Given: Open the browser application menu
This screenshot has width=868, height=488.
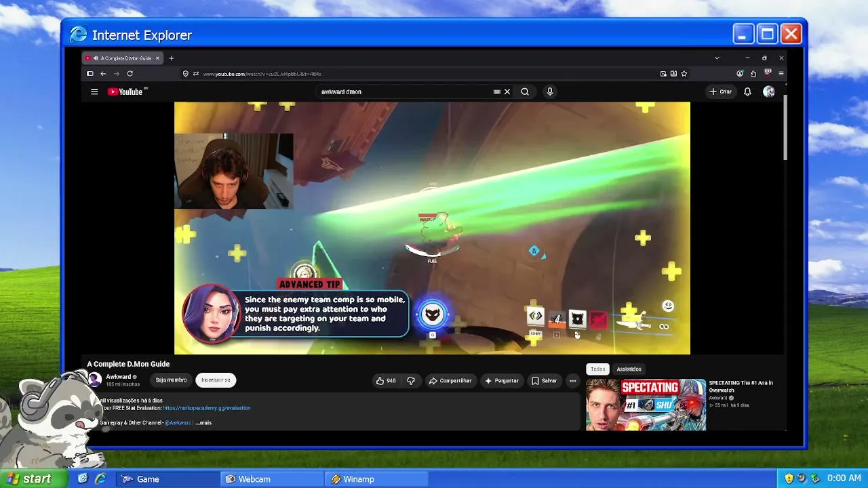Looking at the screenshot, I should point(781,74).
